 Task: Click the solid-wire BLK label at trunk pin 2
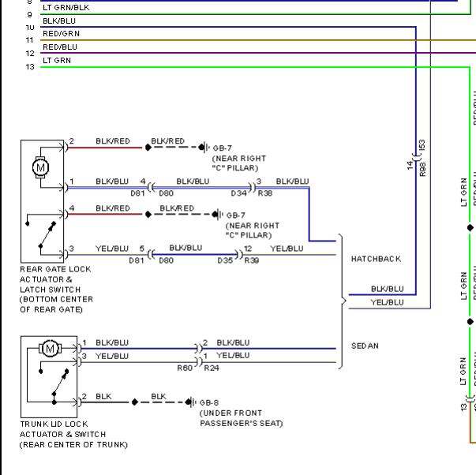[103, 396]
